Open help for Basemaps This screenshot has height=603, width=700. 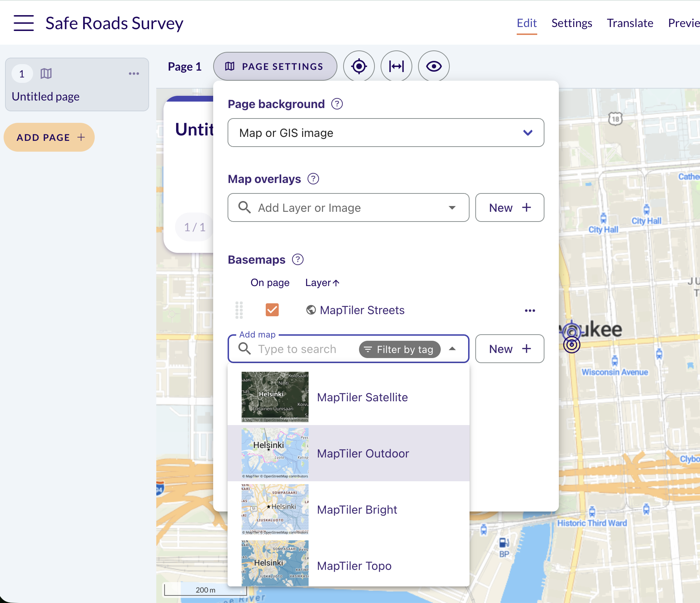tap(298, 259)
